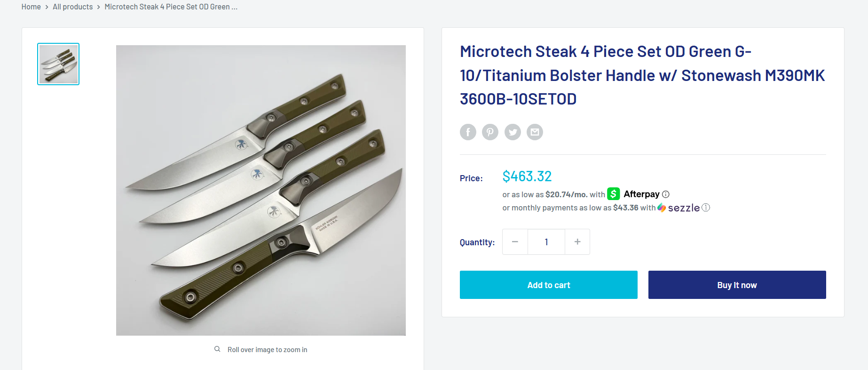This screenshot has width=868, height=370.
Task: Share product by email icon
Action: click(535, 132)
